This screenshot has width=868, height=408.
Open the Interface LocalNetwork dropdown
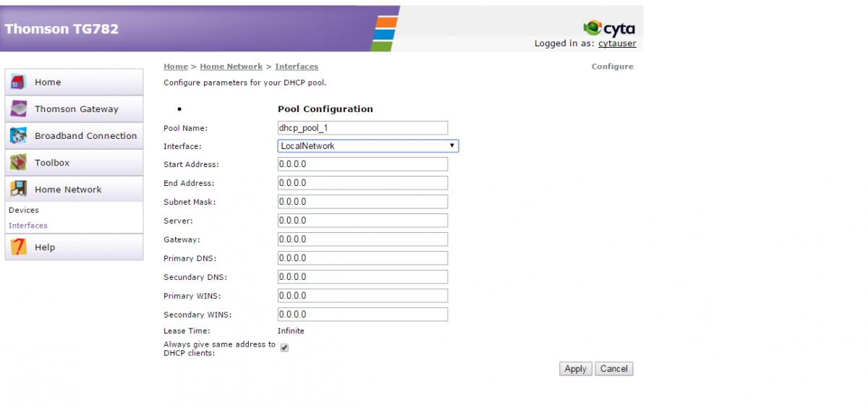[x=368, y=146]
